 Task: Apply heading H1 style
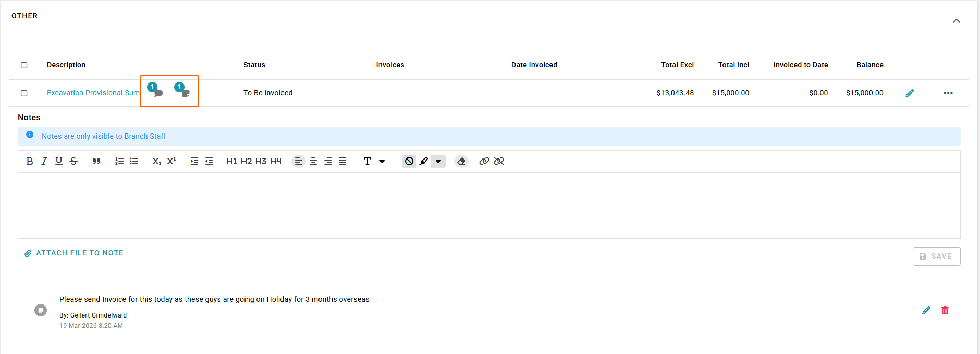(x=232, y=161)
